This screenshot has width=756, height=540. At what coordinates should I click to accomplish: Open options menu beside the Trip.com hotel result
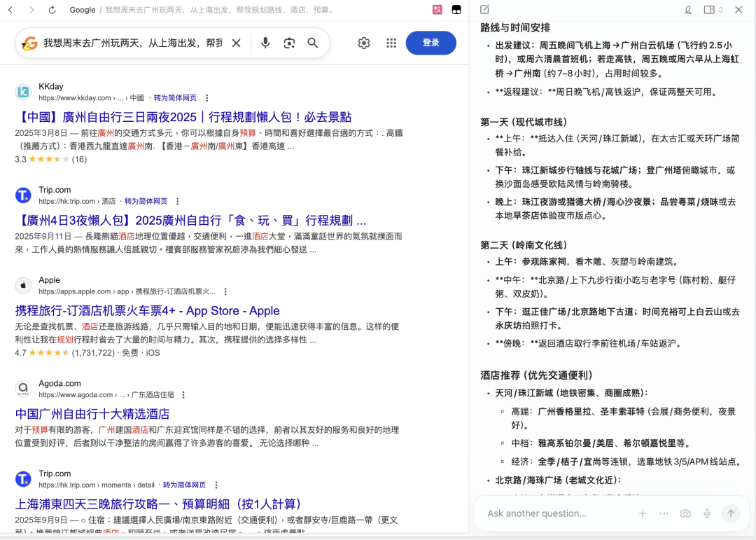177,201
